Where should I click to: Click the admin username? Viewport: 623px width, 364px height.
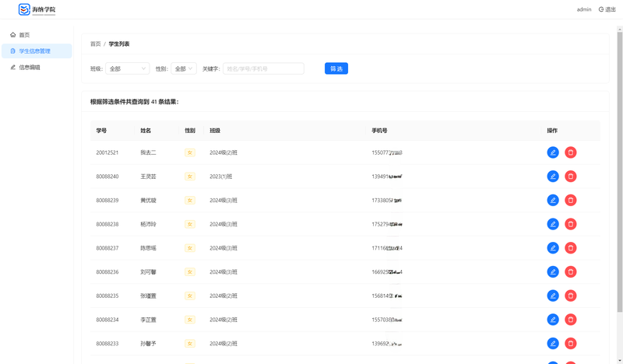(x=583, y=9)
